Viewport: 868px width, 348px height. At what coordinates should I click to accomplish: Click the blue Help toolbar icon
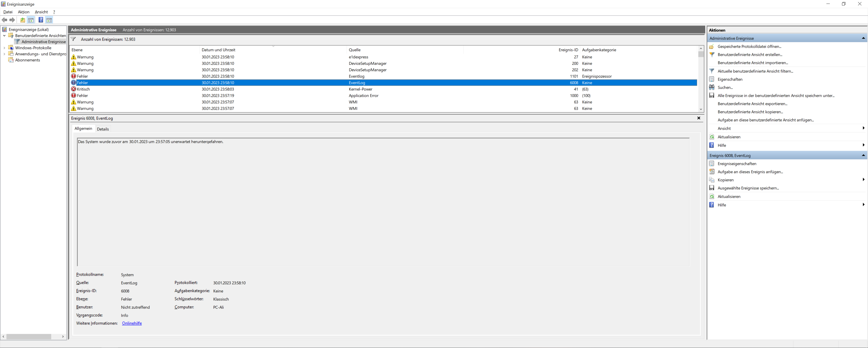tap(41, 20)
